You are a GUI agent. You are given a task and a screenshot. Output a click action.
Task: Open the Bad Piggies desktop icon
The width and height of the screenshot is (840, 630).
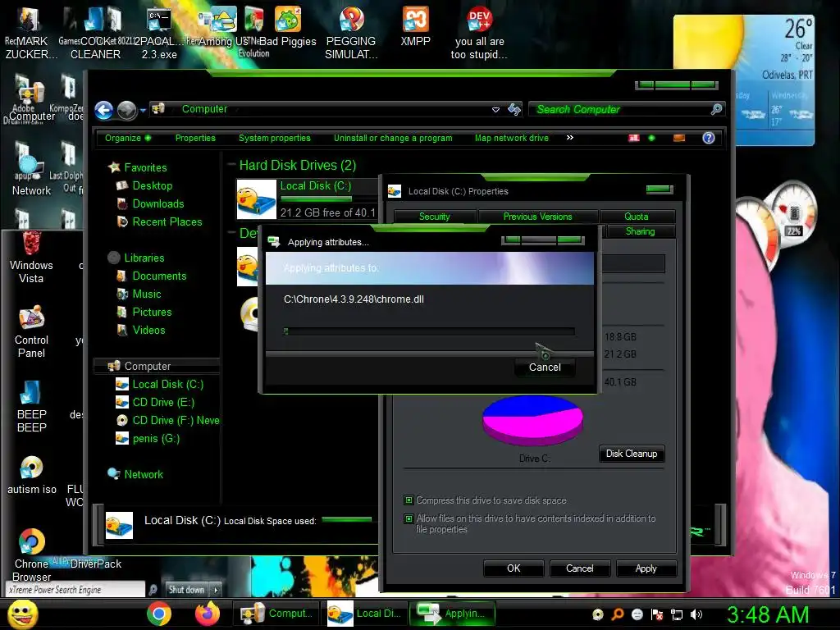288,25
